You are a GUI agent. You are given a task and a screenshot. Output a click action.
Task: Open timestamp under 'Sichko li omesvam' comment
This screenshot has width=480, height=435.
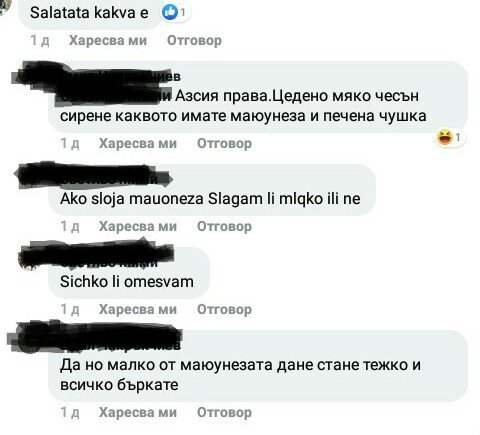[x=70, y=310]
